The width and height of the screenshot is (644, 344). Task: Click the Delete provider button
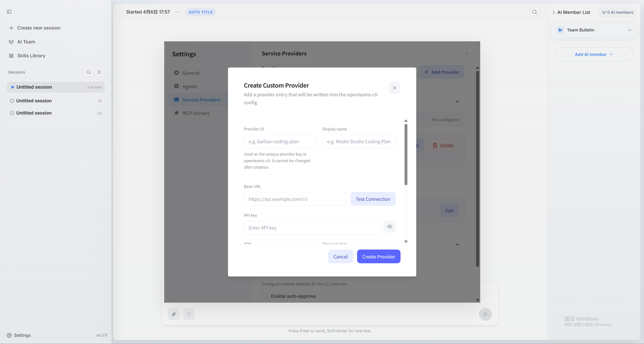click(x=443, y=146)
